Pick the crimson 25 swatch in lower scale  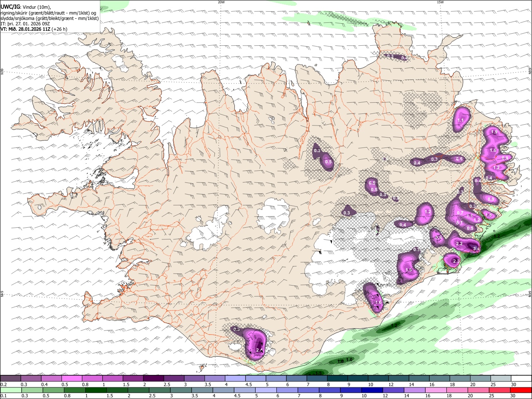[x=500, y=390]
